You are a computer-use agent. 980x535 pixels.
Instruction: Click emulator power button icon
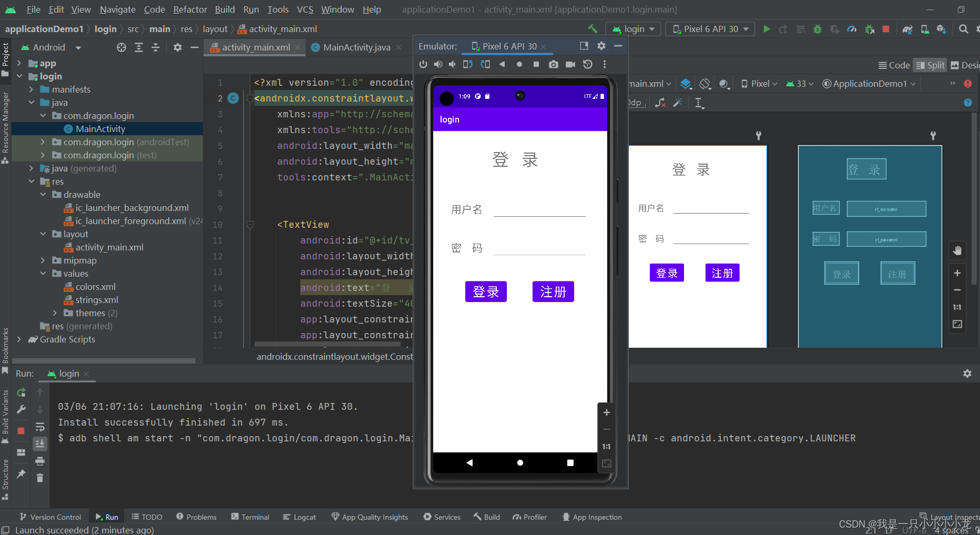point(423,64)
